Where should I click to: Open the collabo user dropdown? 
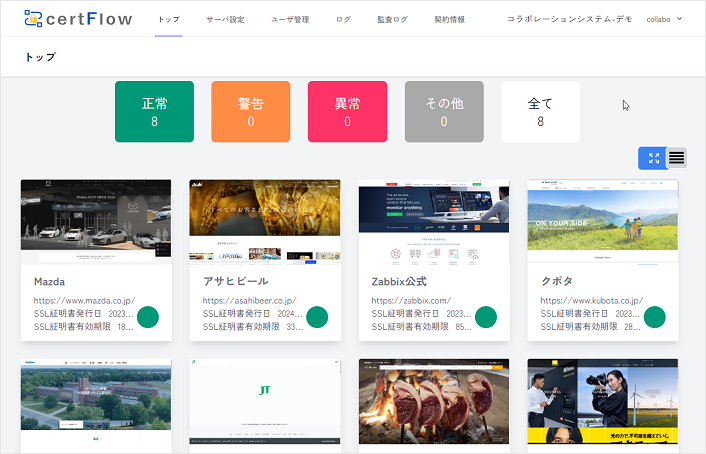pyautogui.click(x=664, y=19)
